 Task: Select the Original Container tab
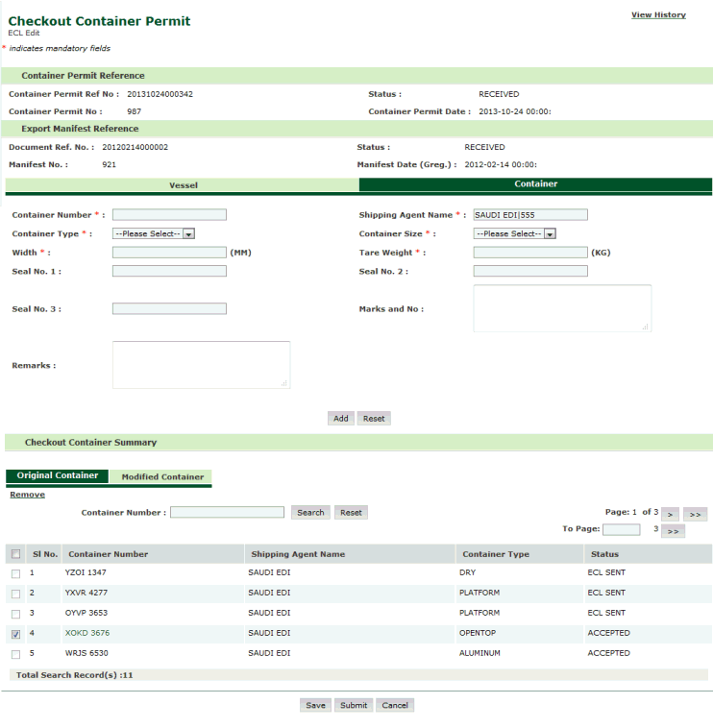pyautogui.click(x=58, y=476)
